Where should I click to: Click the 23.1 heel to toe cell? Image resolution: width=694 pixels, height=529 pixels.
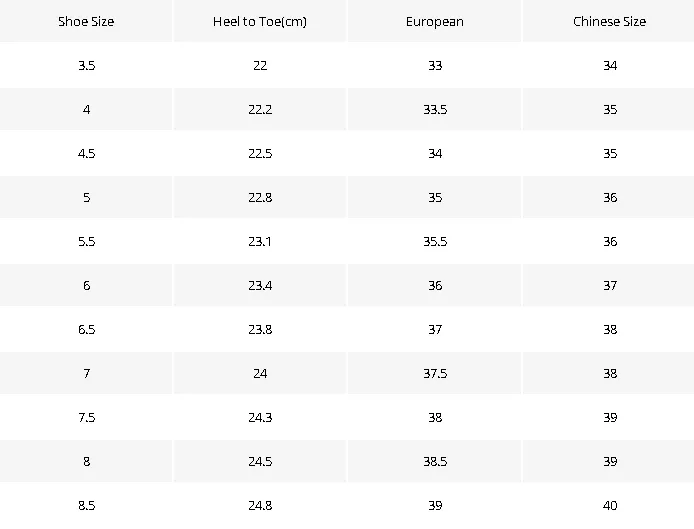pyautogui.click(x=260, y=241)
